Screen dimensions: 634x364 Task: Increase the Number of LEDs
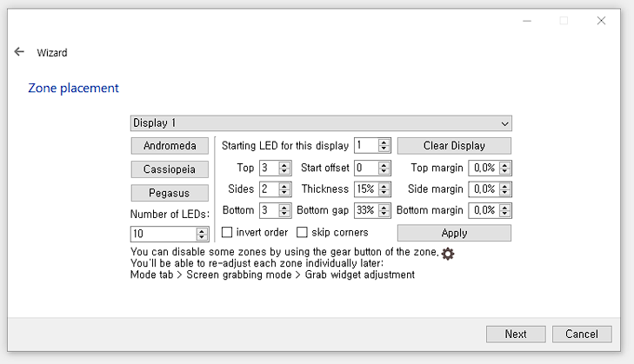coord(202,230)
